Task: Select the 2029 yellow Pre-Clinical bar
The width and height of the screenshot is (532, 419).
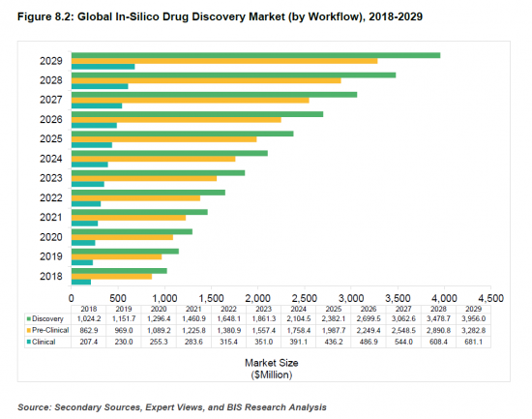Action: [x=224, y=61]
